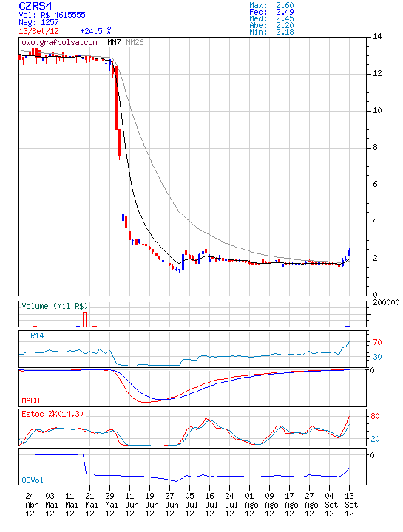Click the 13/Set/12 date header text
The image size is (403, 532).
38,31
